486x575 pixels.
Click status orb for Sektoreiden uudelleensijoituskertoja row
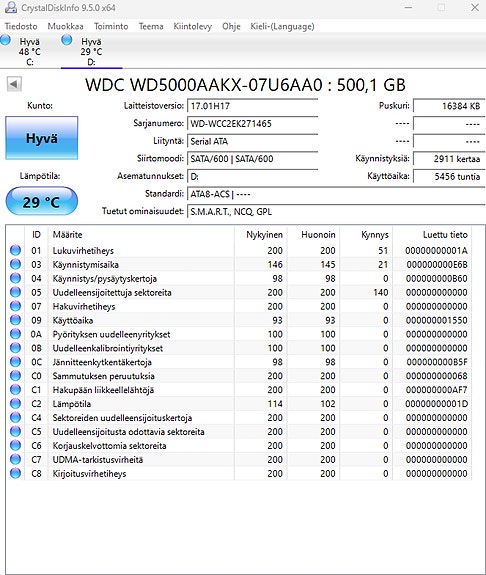[15, 417]
